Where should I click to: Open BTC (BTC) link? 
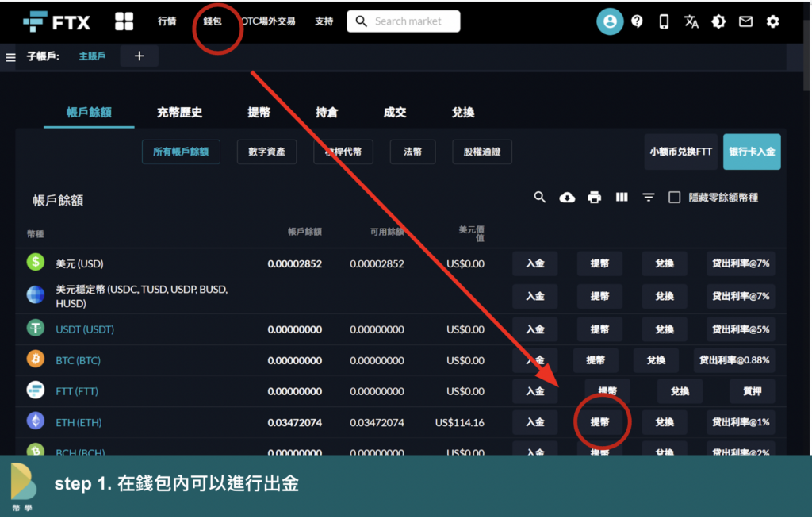pos(79,360)
